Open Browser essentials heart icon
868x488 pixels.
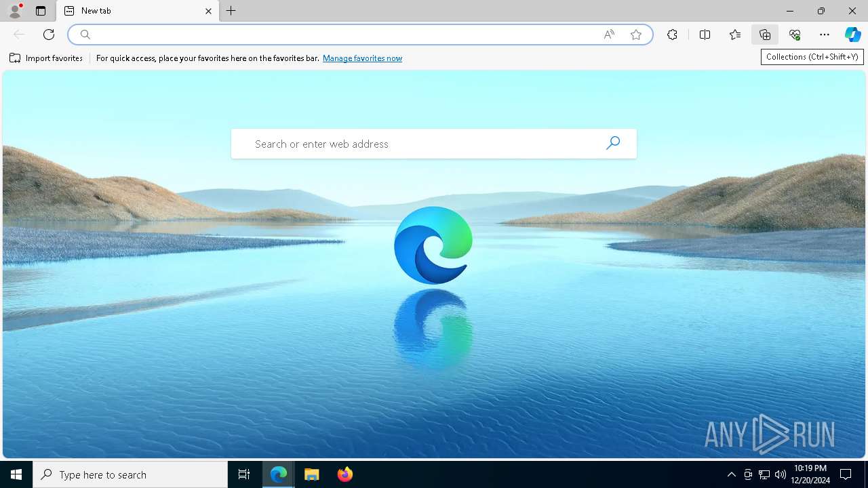point(795,35)
